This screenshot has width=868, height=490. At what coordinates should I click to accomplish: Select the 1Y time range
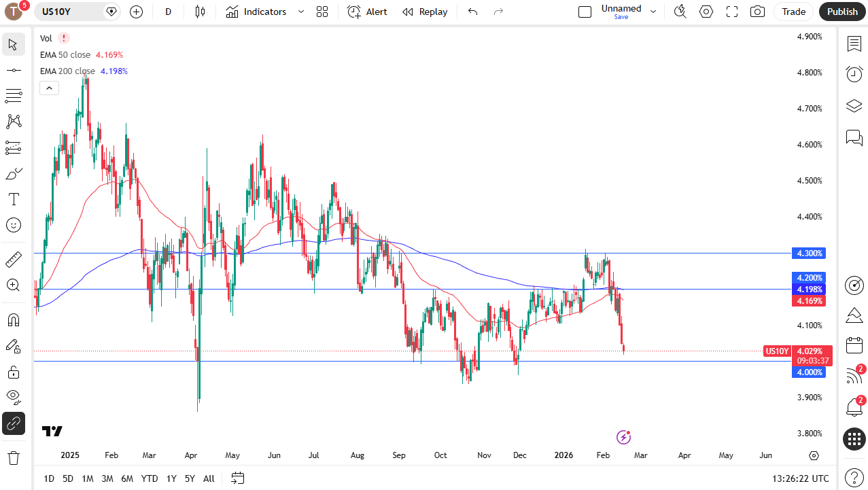(x=171, y=478)
